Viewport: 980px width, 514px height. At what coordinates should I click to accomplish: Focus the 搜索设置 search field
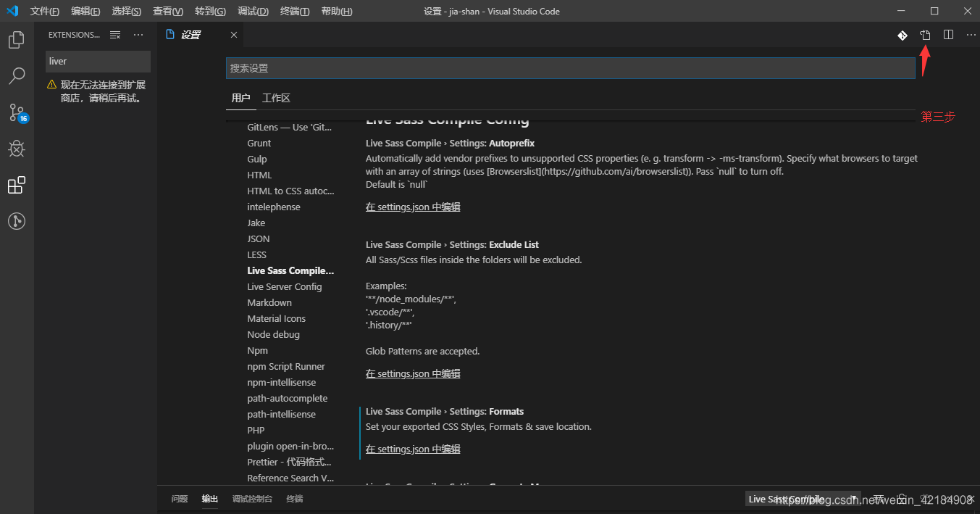[571, 68]
